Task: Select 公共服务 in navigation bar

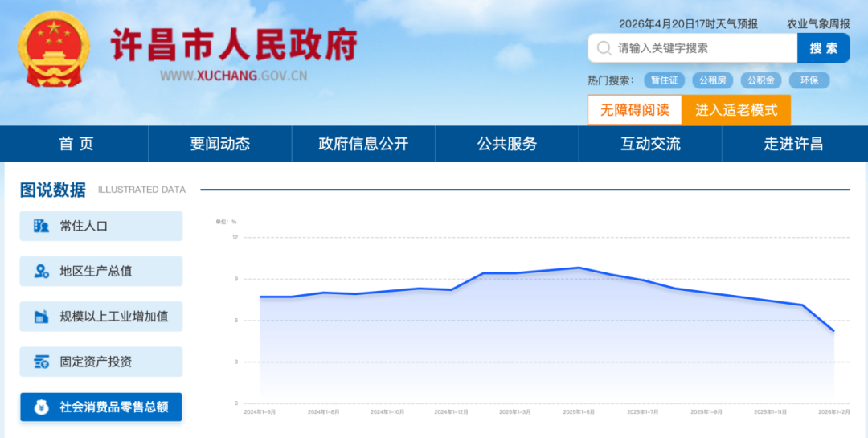Action: tap(506, 144)
